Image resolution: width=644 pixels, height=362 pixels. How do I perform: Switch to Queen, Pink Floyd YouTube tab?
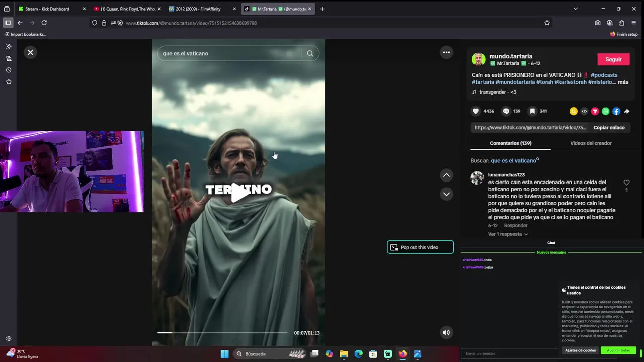coord(127,9)
